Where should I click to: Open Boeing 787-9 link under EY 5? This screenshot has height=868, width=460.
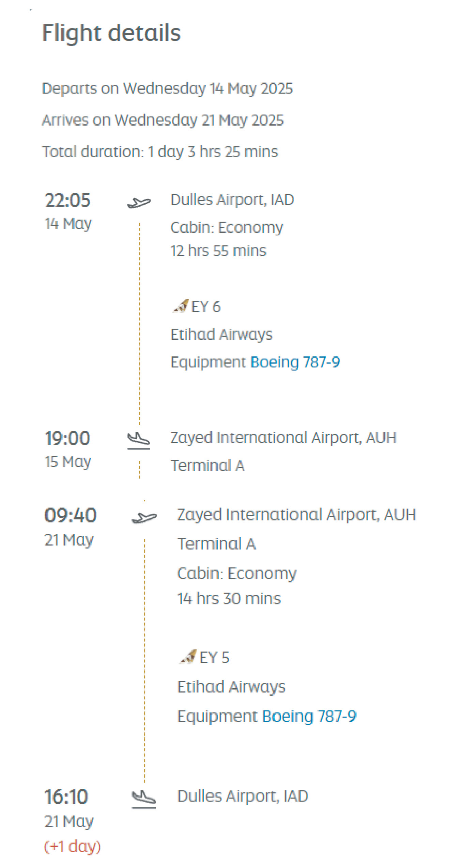(309, 716)
